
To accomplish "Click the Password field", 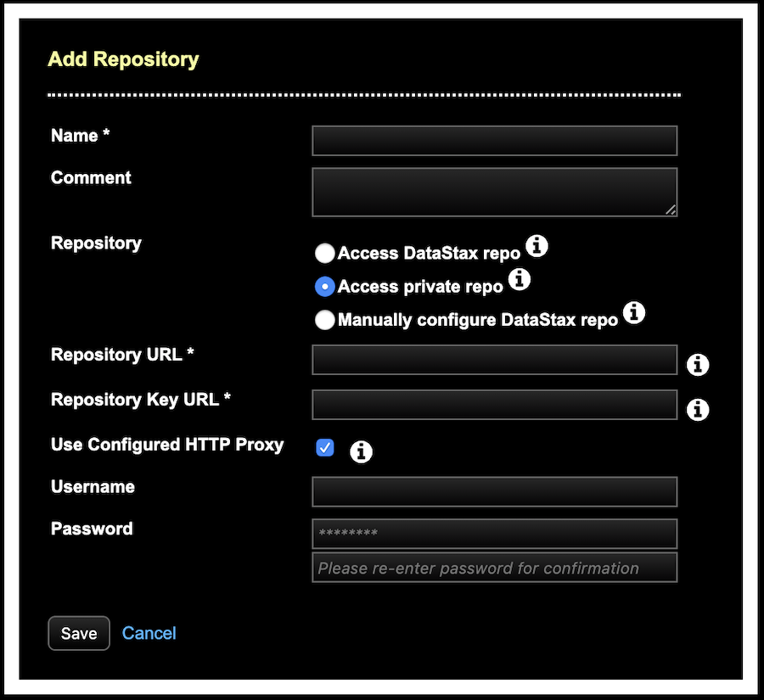I will 494,534.
